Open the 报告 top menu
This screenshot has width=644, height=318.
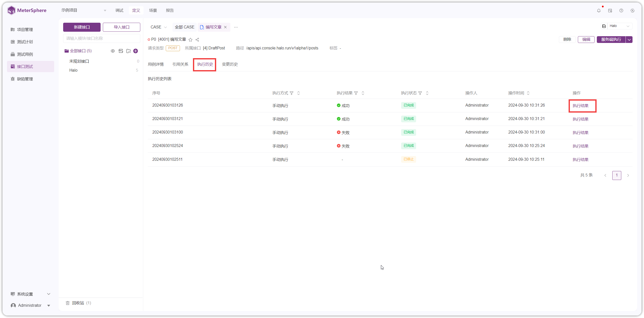tap(169, 10)
